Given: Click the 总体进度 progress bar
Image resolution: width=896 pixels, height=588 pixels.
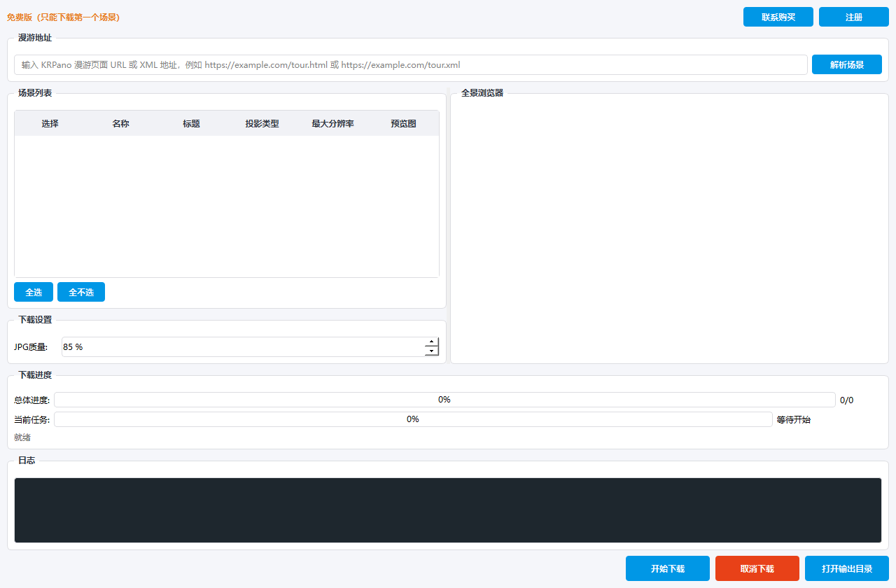Looking at the screenshot, I should pyautogui.click(x=444, y=400).
